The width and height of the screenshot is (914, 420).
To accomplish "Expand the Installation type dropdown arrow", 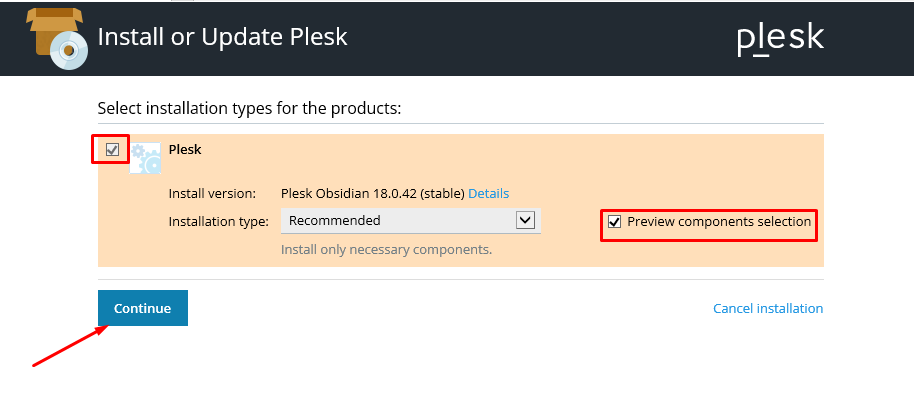I will point(525,220).
